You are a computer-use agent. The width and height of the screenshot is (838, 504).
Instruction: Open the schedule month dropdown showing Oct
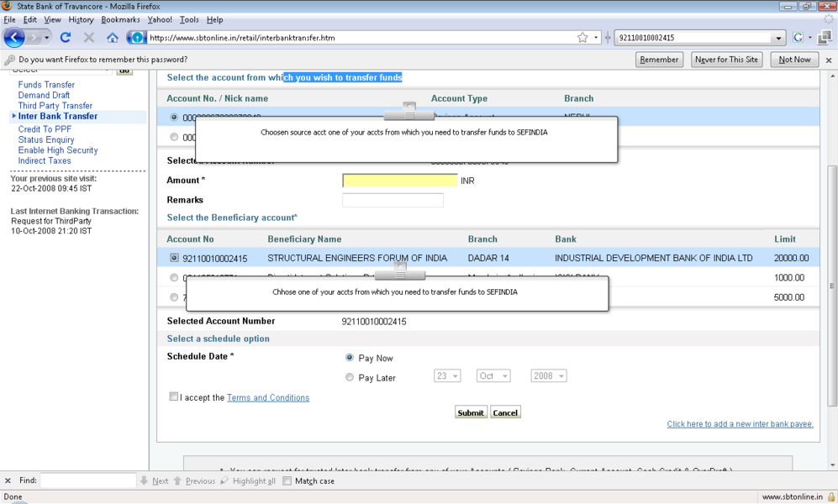tap(493, 376)
